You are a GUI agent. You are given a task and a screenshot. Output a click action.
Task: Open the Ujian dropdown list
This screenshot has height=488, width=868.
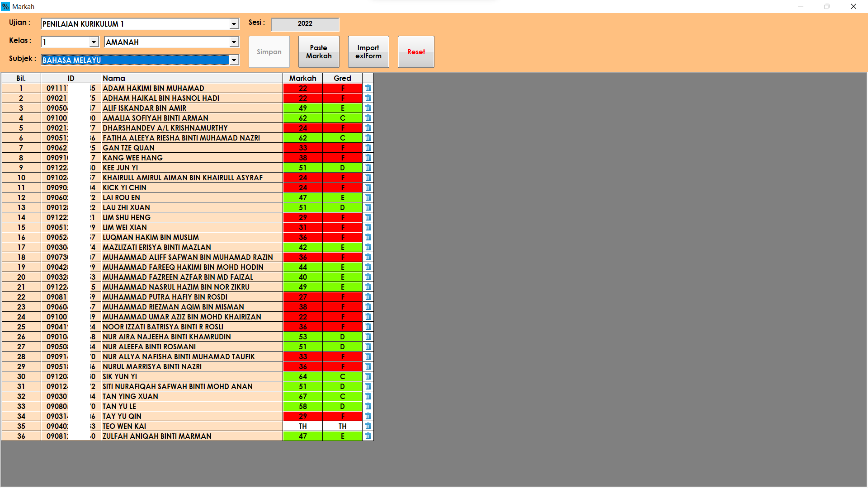tap(234, 24)
